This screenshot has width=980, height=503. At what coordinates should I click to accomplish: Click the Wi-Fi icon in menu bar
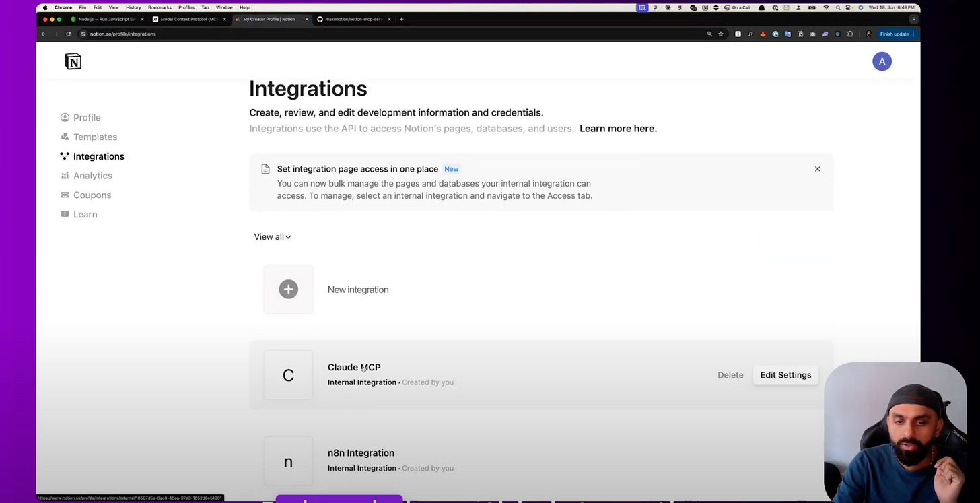click(x=826, y=7)
